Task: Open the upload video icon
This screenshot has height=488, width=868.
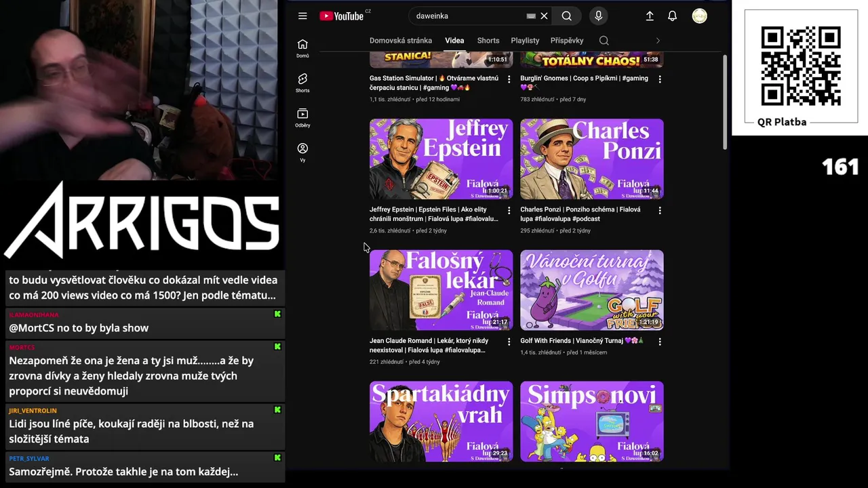Action: 650,16
